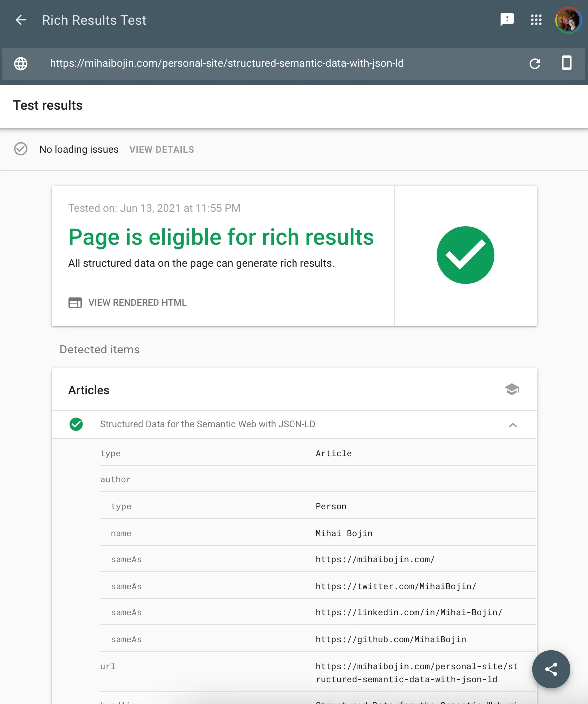
Task: Click the github.com/MihaiBojin sameAs value
Action: (391, 639)
